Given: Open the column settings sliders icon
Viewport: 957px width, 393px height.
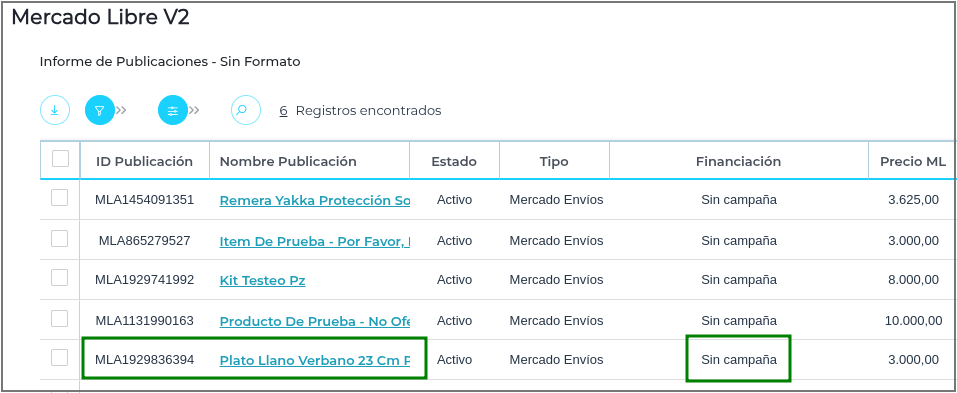Looking at the screenshot, I should tap(173, 110).
